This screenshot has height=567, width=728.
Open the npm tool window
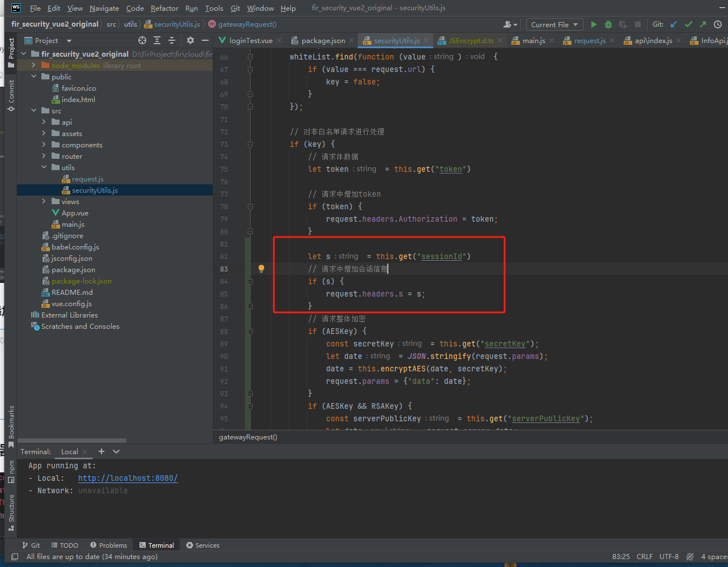11,472
